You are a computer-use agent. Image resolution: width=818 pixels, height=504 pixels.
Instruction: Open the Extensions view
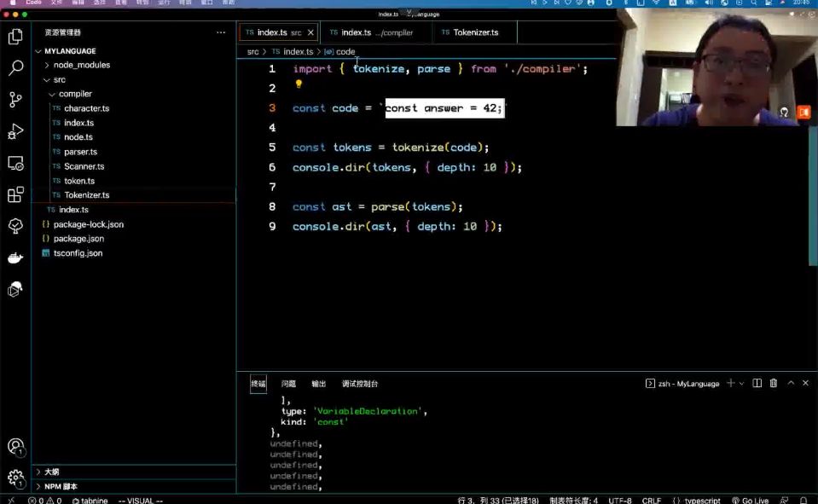point(15,194)
